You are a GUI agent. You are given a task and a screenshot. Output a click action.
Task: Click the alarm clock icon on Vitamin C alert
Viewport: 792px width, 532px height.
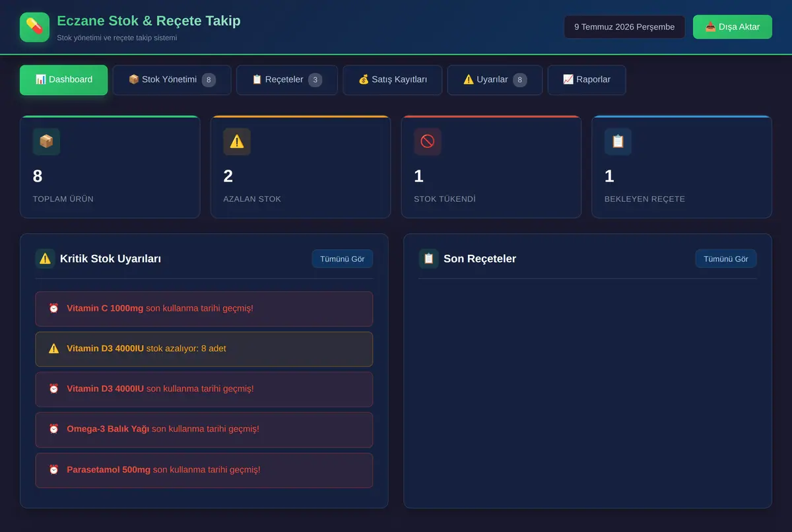coord(54,308)
